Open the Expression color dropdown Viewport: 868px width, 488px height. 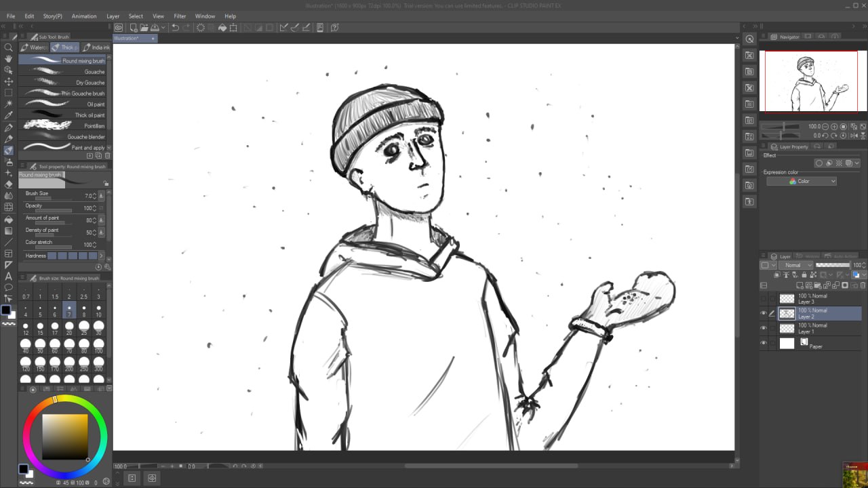click(x=802, y=181)
